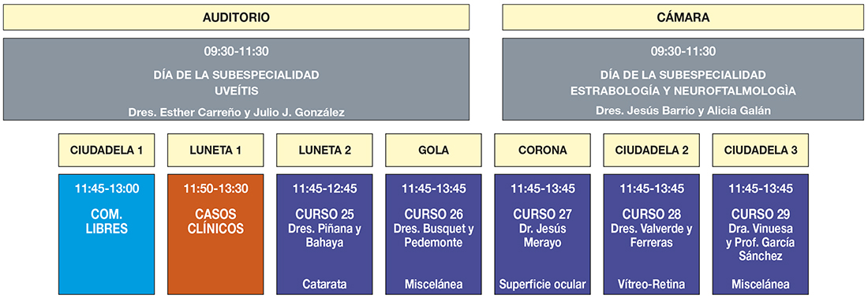
Task: Select the CÁMARA room header
Action: 683,17
